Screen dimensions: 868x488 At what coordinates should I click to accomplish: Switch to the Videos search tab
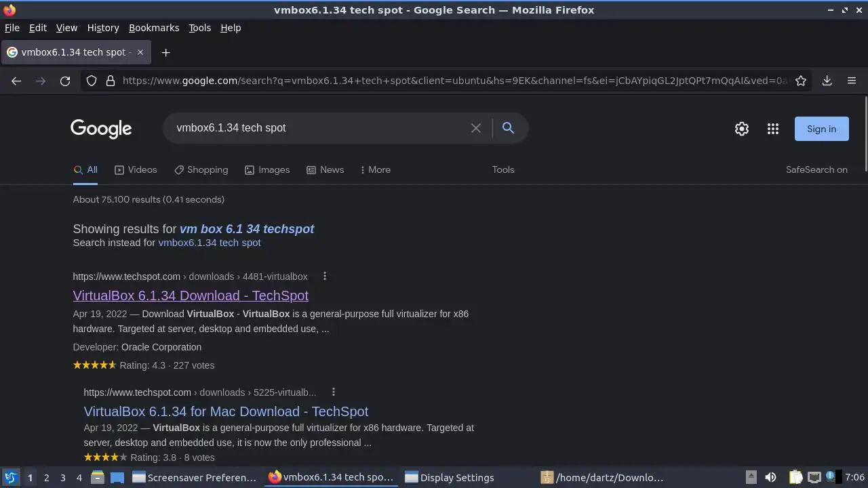136,169
